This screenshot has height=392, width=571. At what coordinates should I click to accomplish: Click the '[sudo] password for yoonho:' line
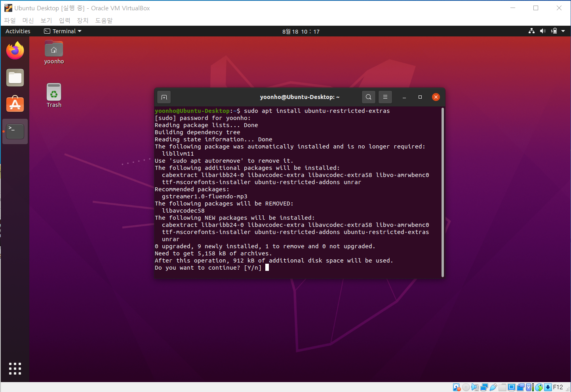(x=203, y=118)
